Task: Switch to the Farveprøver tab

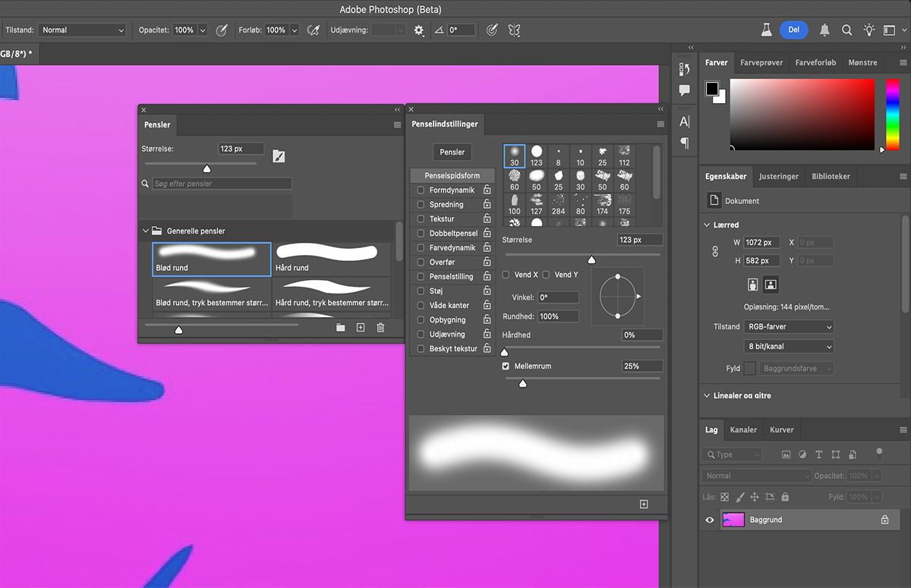Action: (x=761, y=63)
